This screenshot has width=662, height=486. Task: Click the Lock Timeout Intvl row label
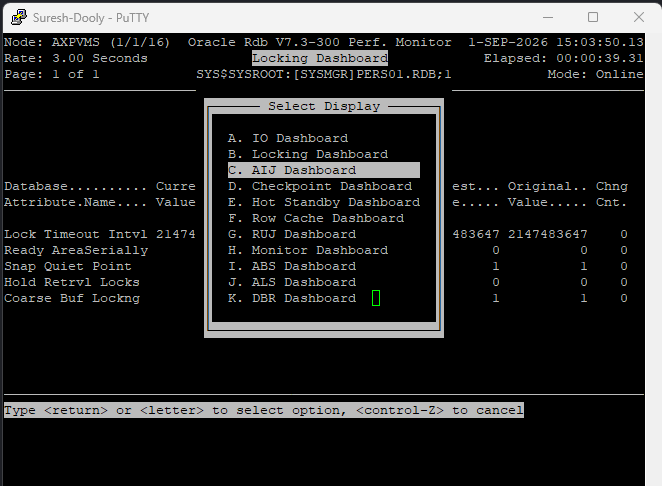click(x=76, y=234)
